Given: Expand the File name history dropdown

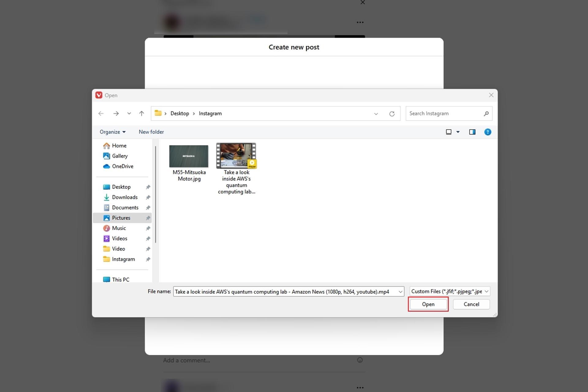Looking at the screenshot, I should pos(400,292).
